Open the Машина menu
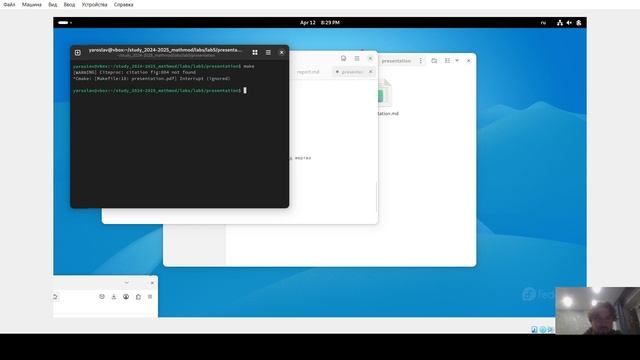This screenshot has width=640, height=360. tap(32, 4)
